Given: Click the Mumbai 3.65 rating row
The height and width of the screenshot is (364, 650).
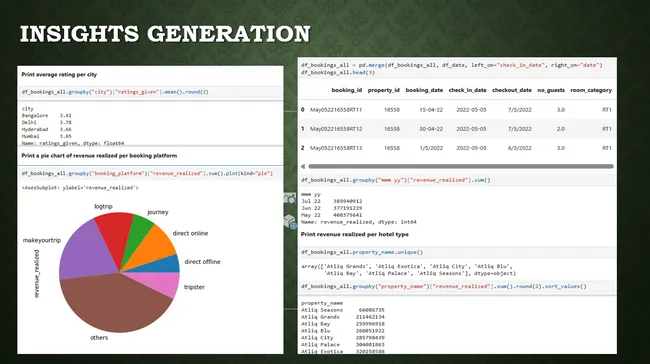Looking at the screenshot, I should [x=46, y=136].
